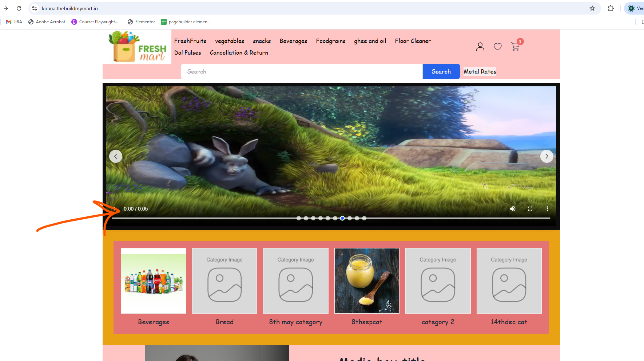The width and height of the screenshot is (644, 361).
Task: Open the Adobe Acrobat bookmark
Action: tap(47, 22)
